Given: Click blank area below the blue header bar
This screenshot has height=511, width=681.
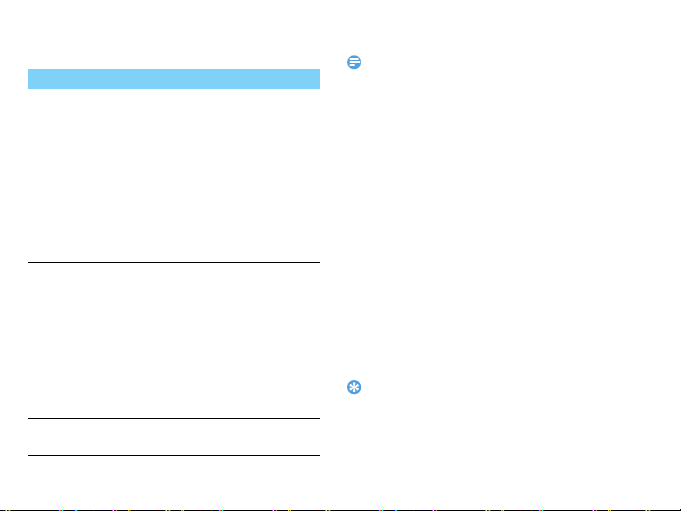Looking at the screenshot, I should tap(174, 174).
